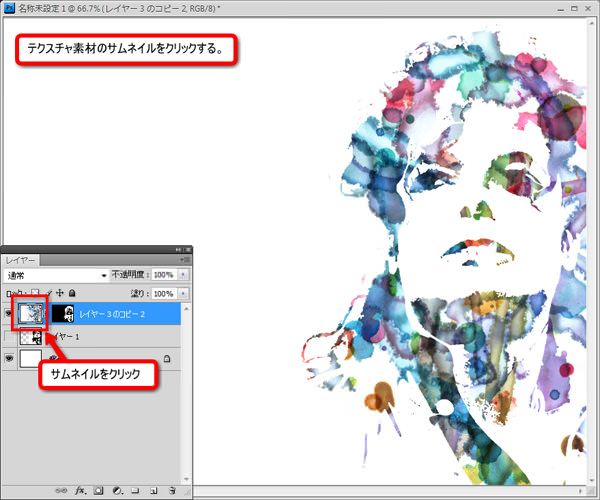
Task: Create a new layer icon
Action: [x=153, y=490]
